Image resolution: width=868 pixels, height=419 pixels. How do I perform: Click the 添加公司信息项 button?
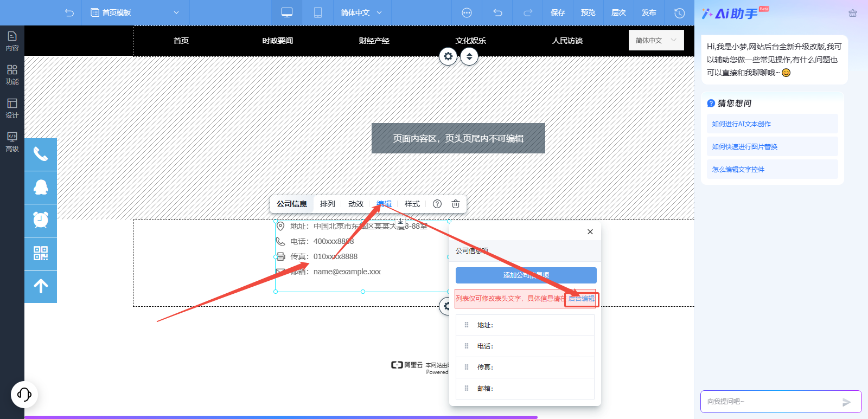[526, 275]
